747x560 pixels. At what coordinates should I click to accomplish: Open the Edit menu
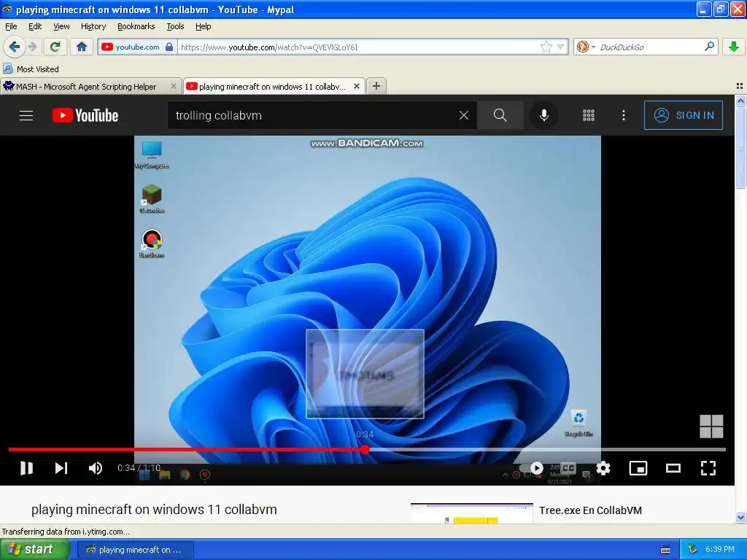point(35,26)
